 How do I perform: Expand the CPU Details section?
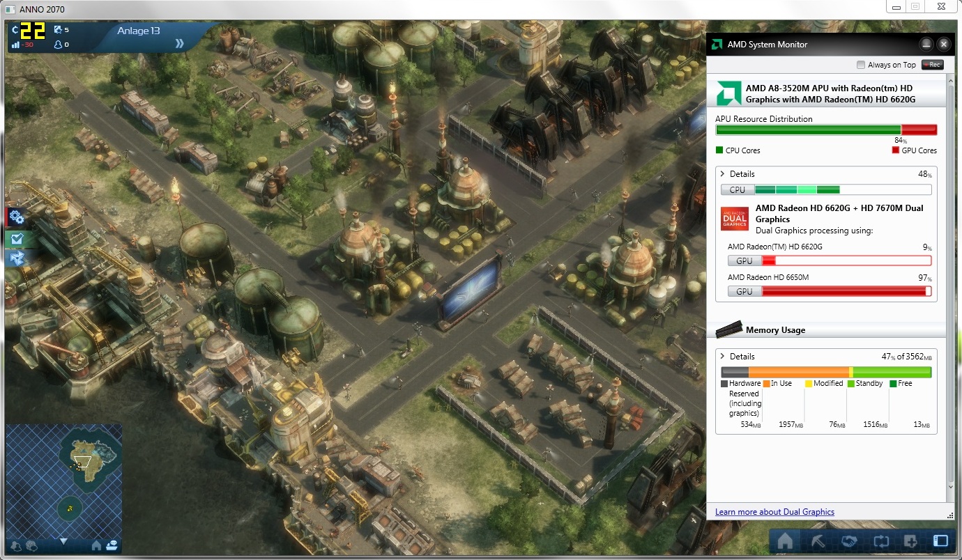coord(723,174)
